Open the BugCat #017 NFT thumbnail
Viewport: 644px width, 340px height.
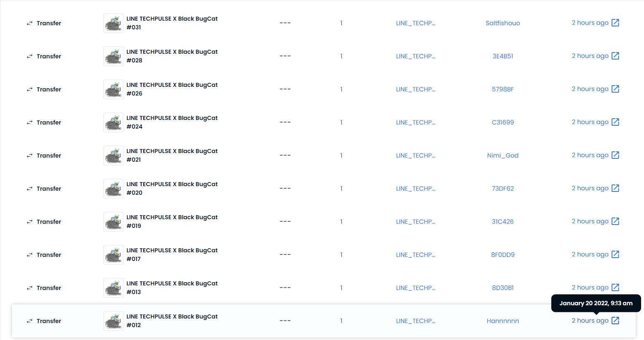[113, 255]
